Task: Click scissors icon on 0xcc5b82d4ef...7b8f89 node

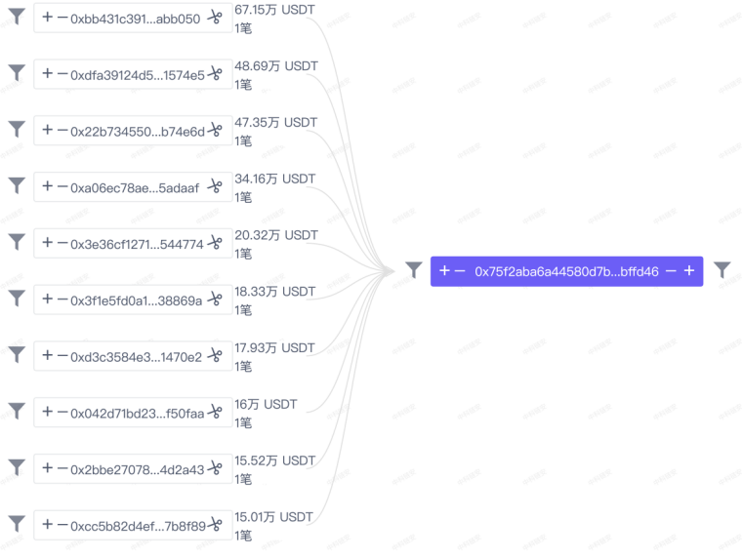Action: click(215, 525)
